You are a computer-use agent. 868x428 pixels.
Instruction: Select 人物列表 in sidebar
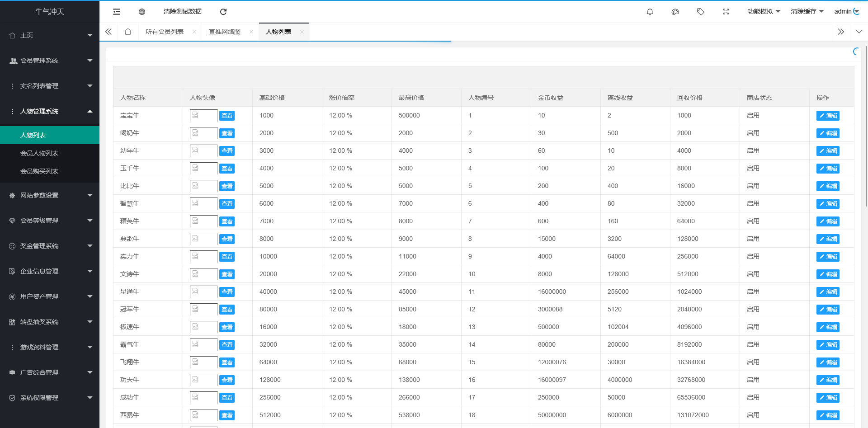click(x=50, y=135)
